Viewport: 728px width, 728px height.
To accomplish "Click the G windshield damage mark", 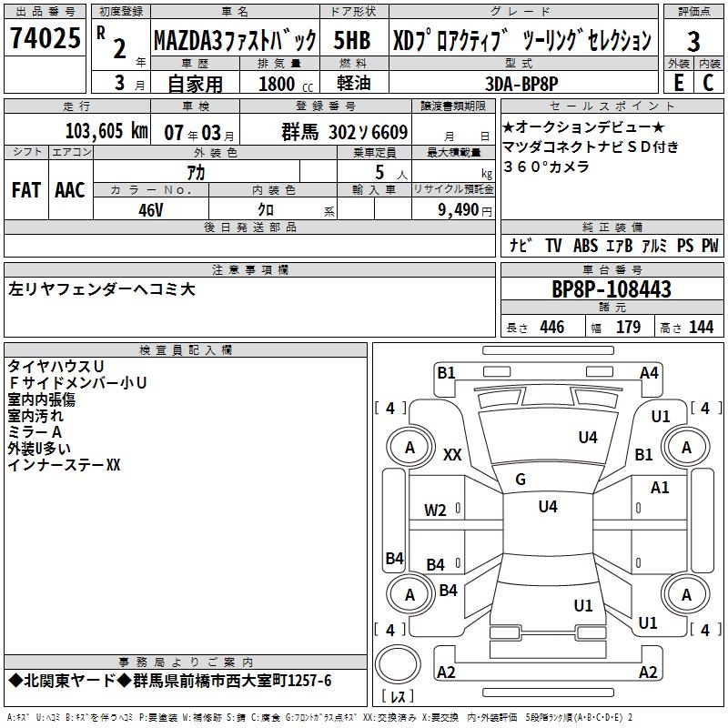I will coord(520,480).
